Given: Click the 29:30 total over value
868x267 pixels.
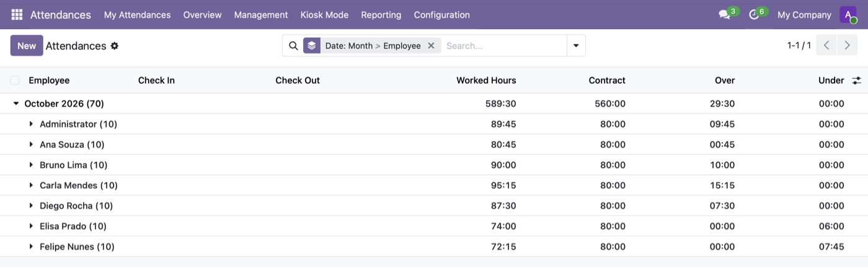Looking at the screenshot, I should coord(722,104).
